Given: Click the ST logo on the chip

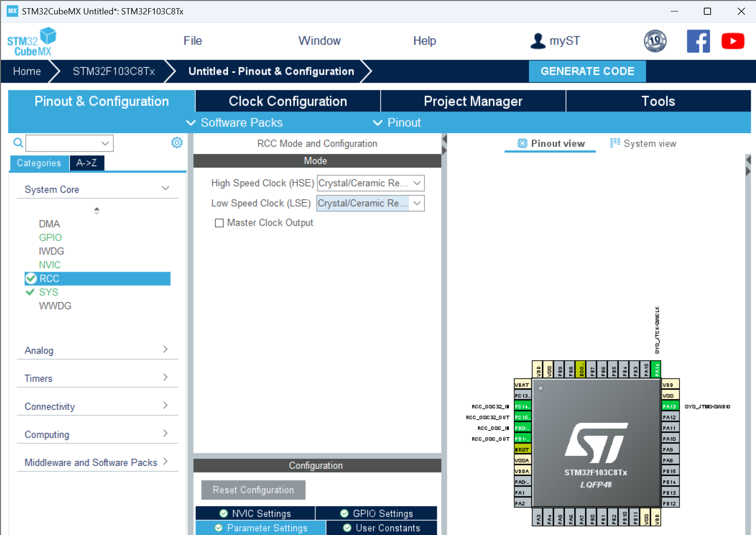Looking at the screenshot, I should coord(596,443).
